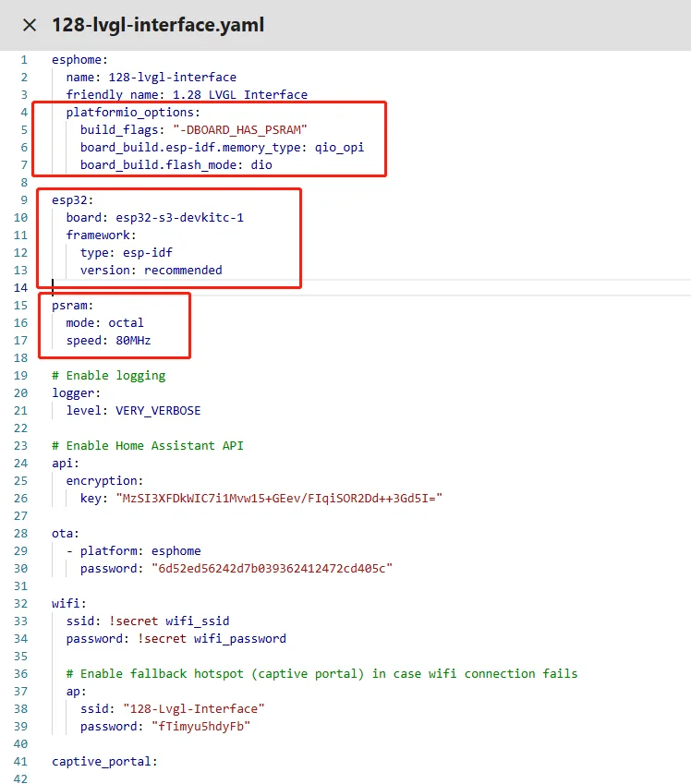Place cursor on the esphome: key
Viewport: 691px width, 784px height.
[x=79, y=60]
